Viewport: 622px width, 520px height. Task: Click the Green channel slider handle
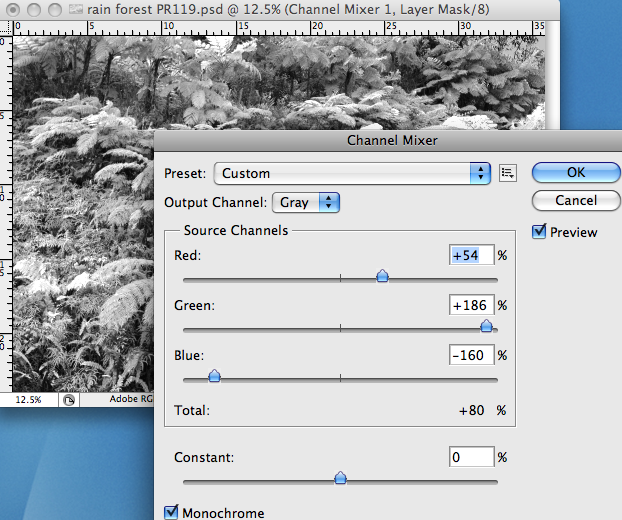coord(487,326)
